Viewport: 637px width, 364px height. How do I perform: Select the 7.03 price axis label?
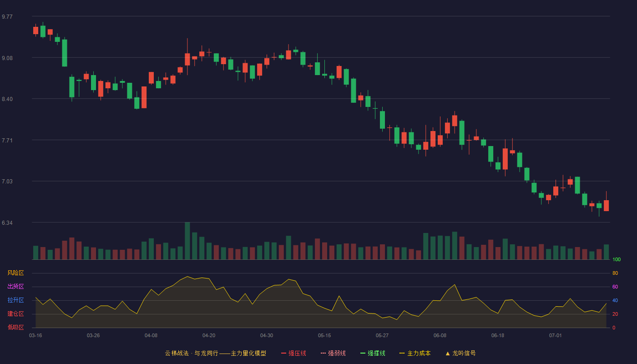[7, 182]
